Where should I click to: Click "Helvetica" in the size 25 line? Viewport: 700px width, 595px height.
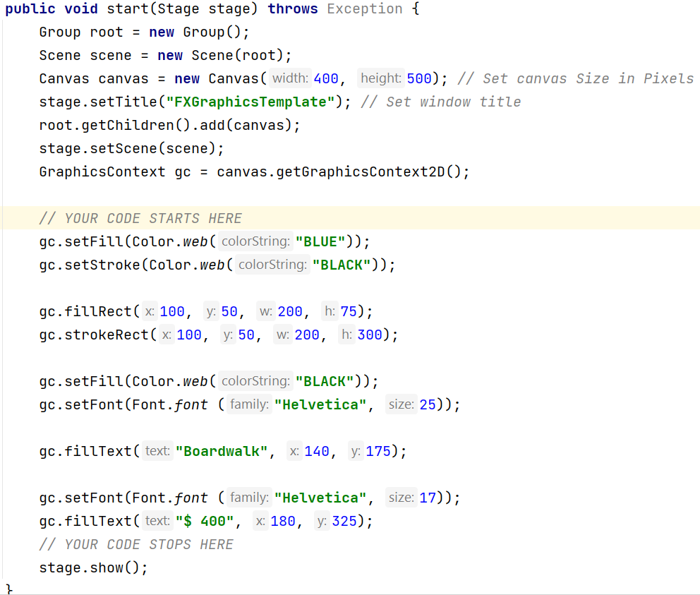point(320,404)
